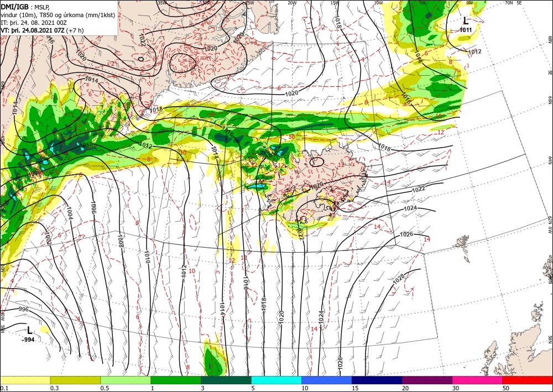The width and height of the screenshot is (553, 392).
Task: Click the dark green 3–5 legend swatch
Action: click(x=226, y=380)
